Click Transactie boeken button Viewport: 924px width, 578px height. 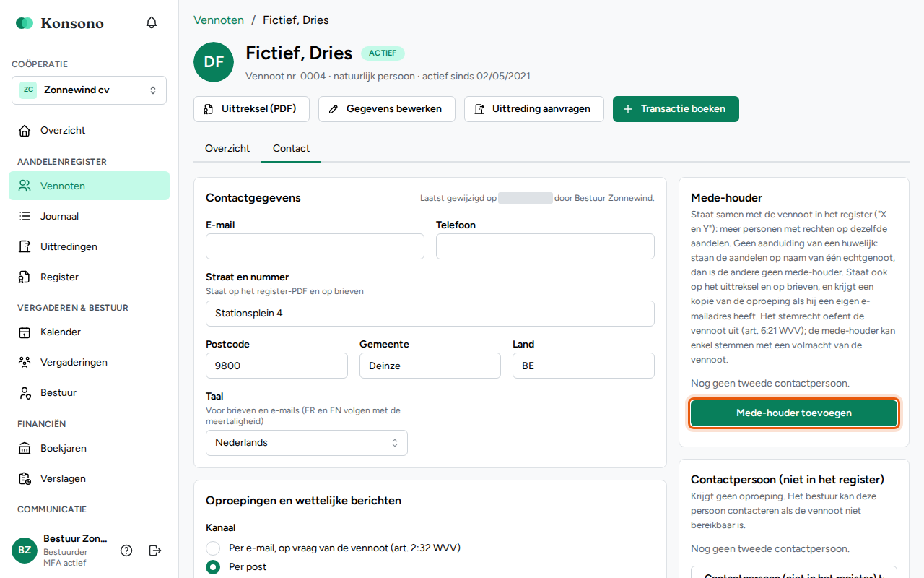pyautogui.click(x=676, y=109)
